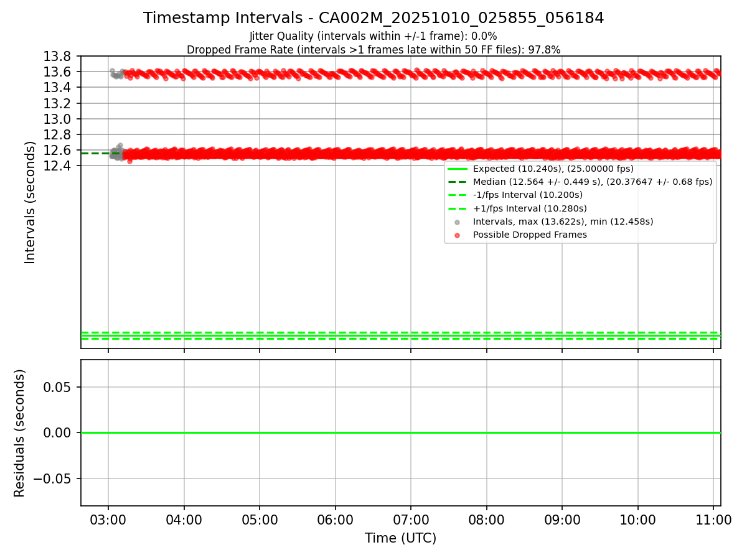Click the dark green dashed median line stub near 12.56
747x560 pixels.
95,153
